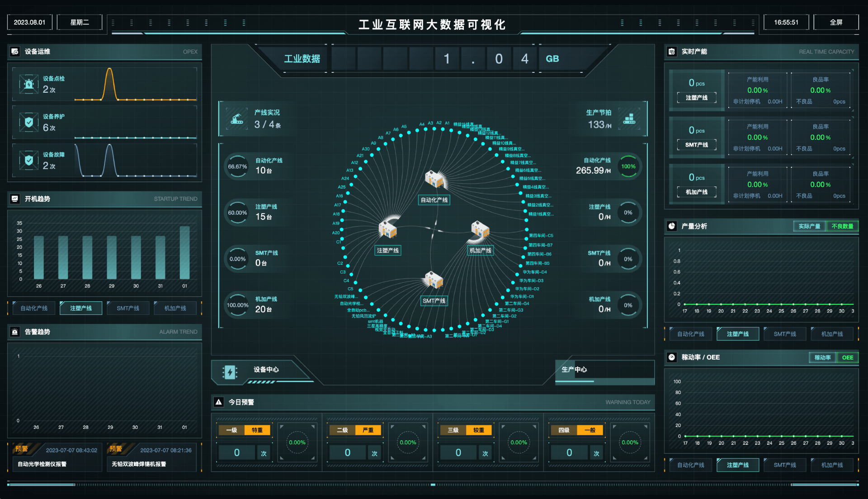Click the 设备故障 shield icon
The width and height of the screenshot is (868, 499).
pos(29,160)
